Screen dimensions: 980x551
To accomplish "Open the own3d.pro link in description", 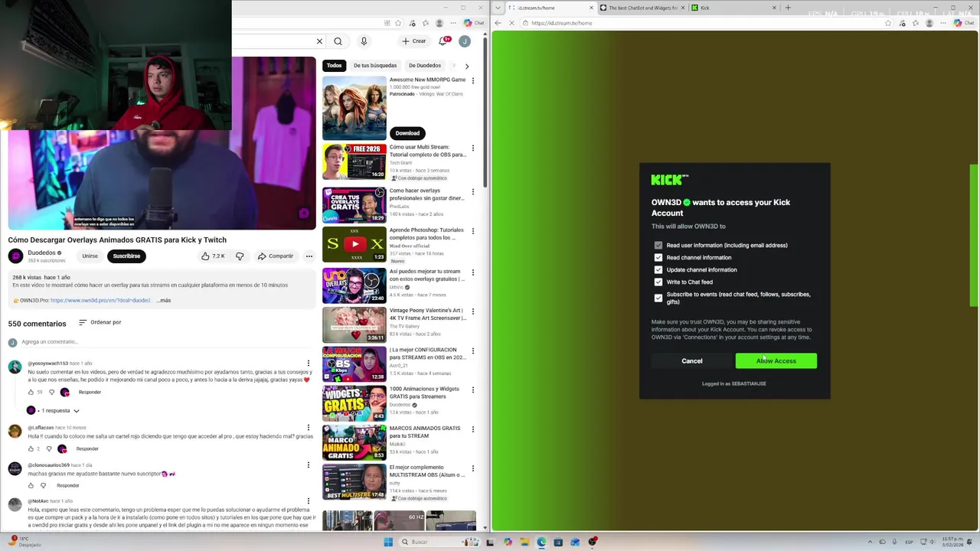I will [100, 300].
